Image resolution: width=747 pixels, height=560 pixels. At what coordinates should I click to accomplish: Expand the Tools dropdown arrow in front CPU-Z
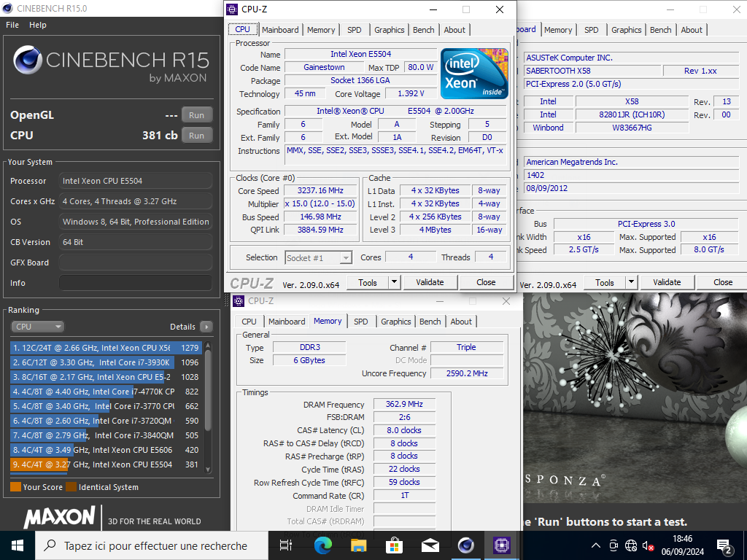395,282
